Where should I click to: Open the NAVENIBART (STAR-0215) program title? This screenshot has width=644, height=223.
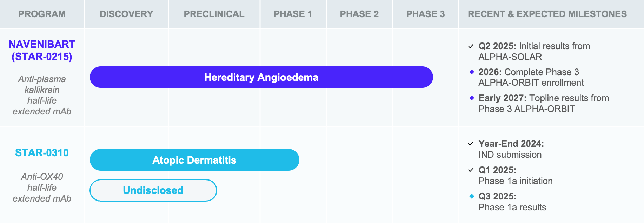click(42, 50)
